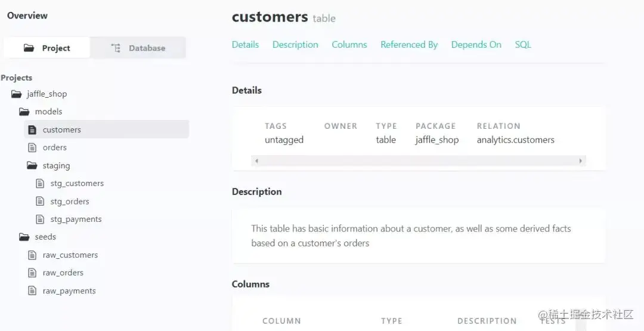
Task: Click the customers model file icon
Action: click(x=32, y=129)
